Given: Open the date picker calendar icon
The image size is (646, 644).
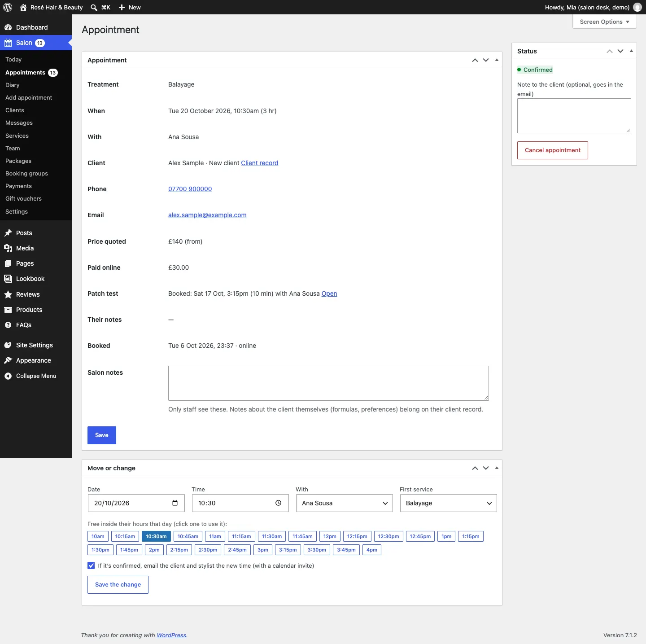Looking at the screenshot, I should pyautogui.click(x=175, y=503).
